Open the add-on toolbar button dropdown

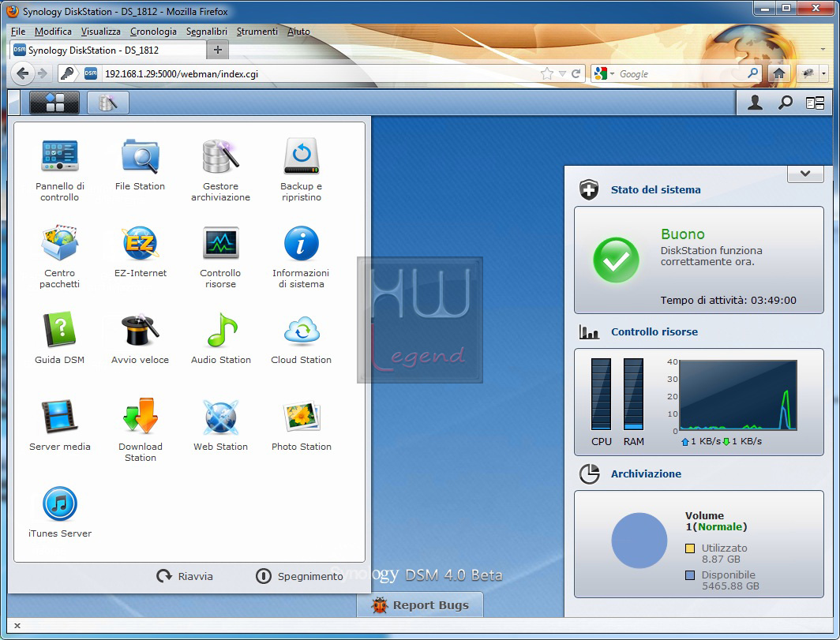[x=823, y=73]
